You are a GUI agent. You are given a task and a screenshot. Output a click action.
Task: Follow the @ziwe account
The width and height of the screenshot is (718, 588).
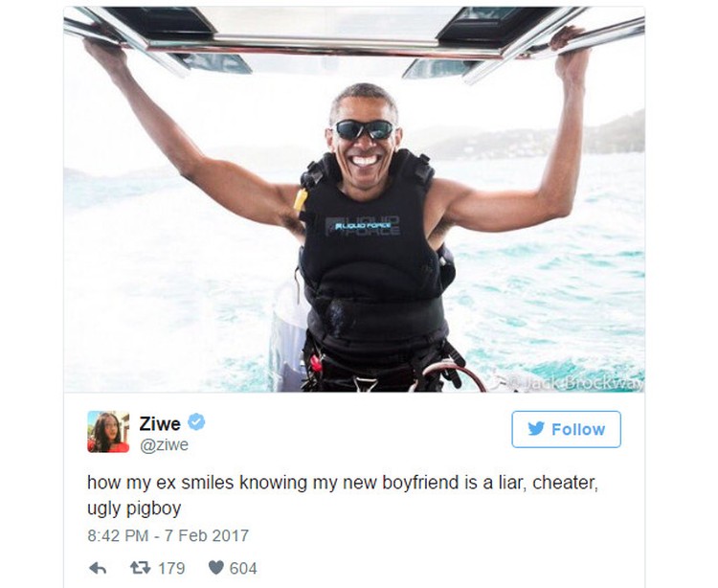566,429
